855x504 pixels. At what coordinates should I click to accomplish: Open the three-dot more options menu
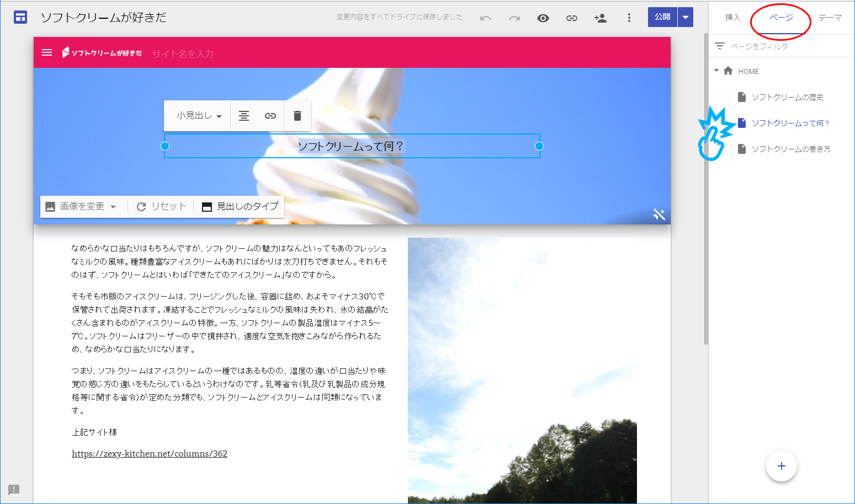pyautogui.click(x=629, y=17)
